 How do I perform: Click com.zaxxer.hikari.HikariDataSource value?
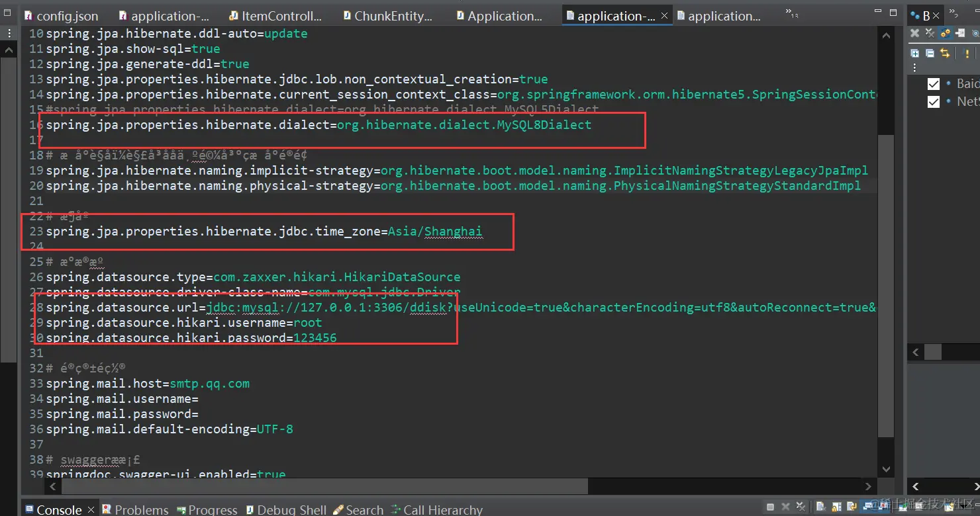coord(336,277)
